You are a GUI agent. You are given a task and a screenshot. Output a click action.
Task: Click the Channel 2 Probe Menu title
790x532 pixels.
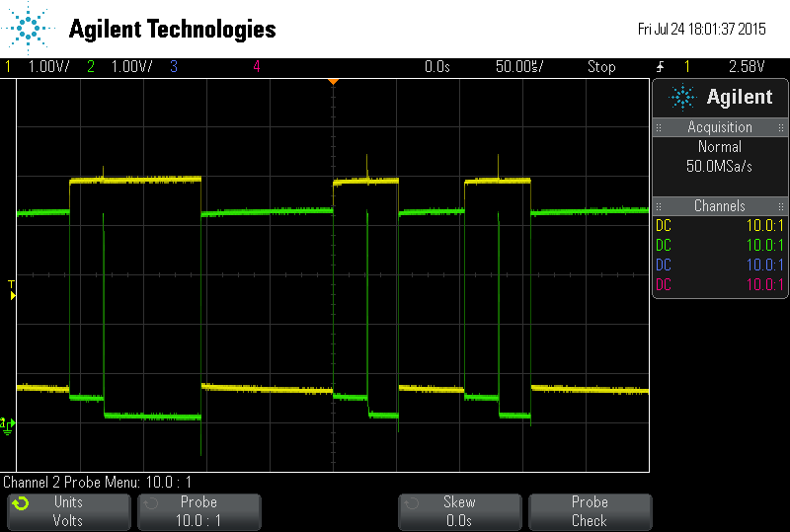[97, 482]
